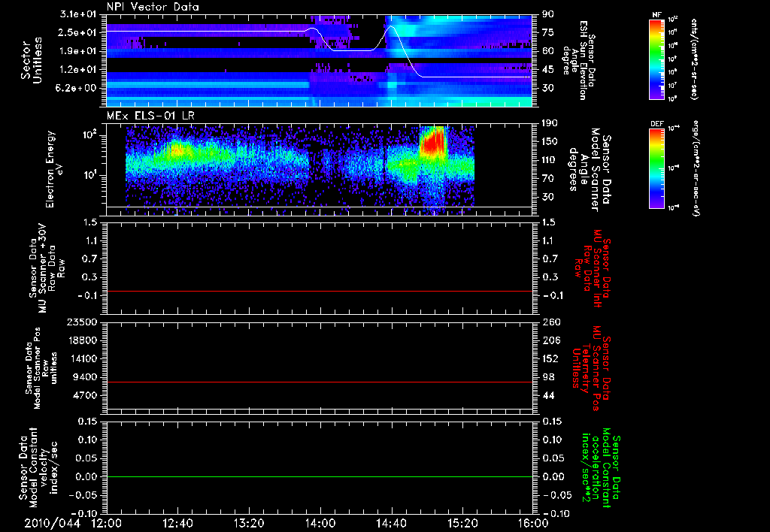Click the 13:20 time axis label
The height and width of the screenshot is (532, 770).
248,523
